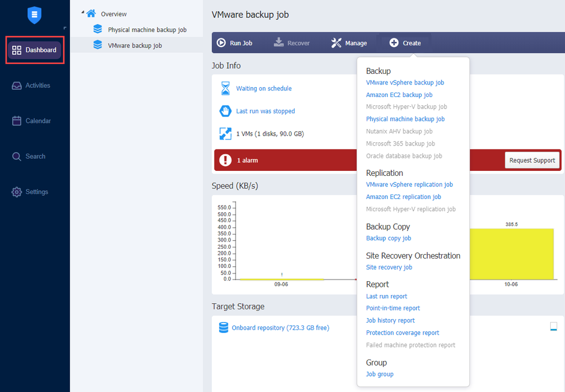Click the Overview home icon
Image resolution: width=565 pixels, height=392 pixels.
click(91, 14)
